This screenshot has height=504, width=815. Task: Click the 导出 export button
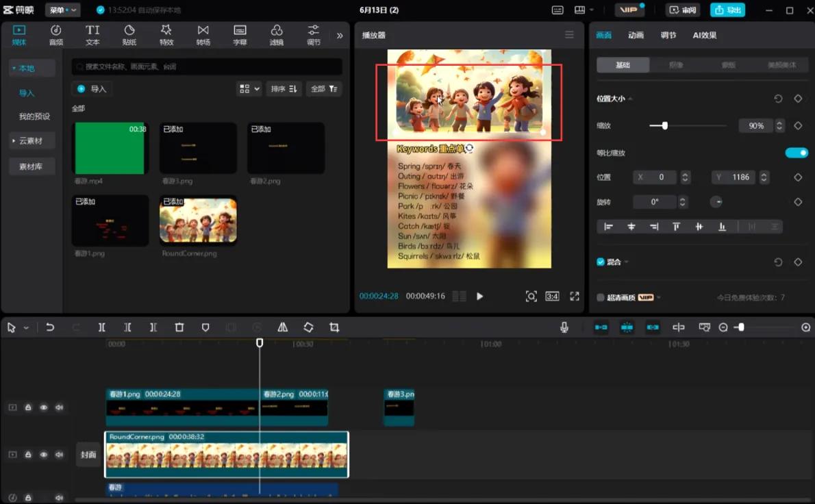tap(727, 10)
